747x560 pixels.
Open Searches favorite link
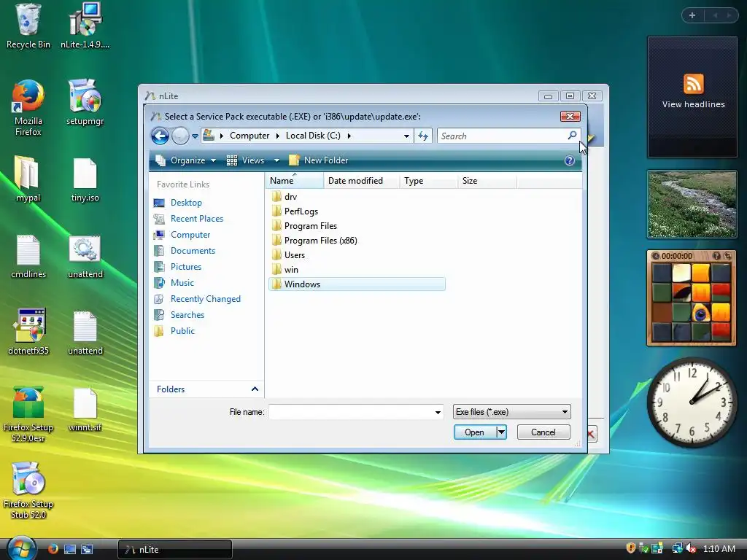pos(179,315)
